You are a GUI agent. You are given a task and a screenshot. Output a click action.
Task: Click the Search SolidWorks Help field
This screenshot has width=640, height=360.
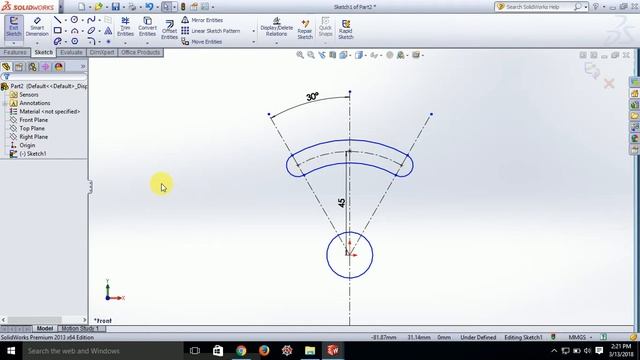tap(538, 7)
